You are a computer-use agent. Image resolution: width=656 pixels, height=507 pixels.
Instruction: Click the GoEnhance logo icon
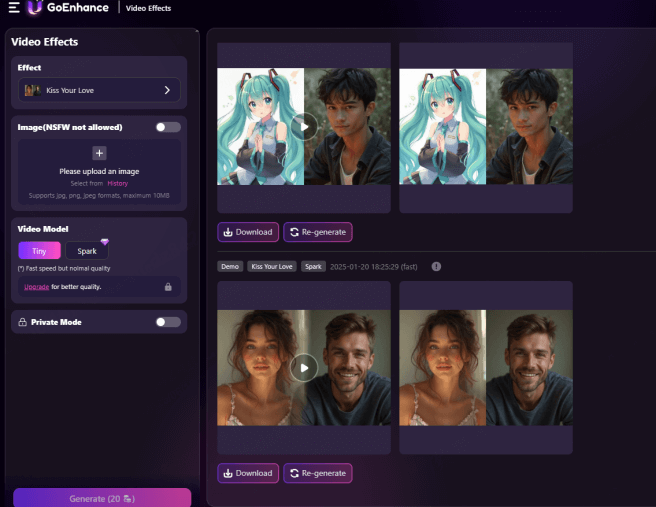(x=35, y=8)
